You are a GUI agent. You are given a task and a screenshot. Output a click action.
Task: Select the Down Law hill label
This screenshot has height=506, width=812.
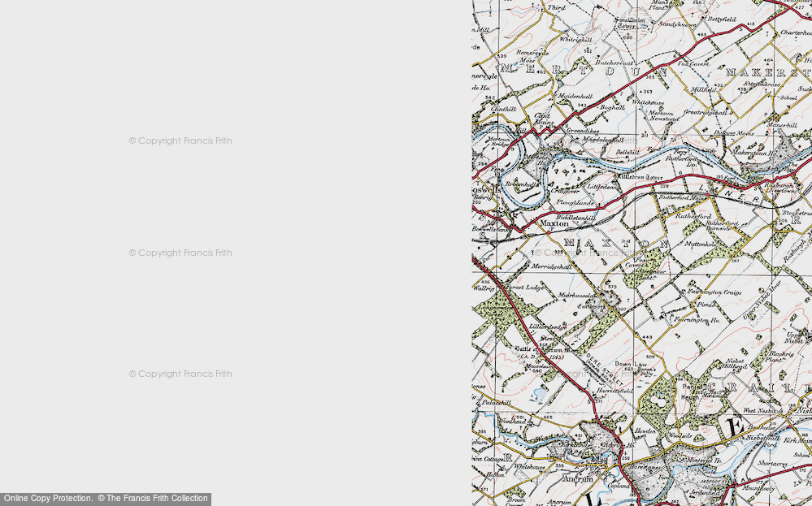[631, 364]
